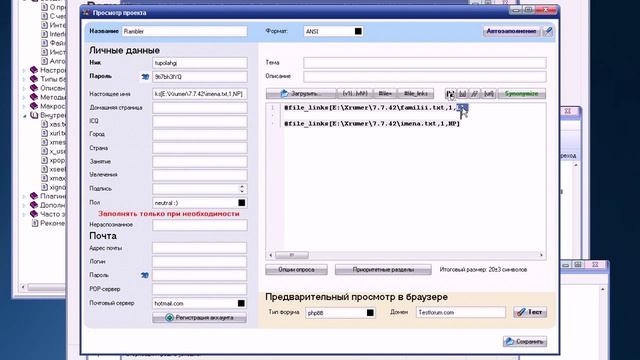This screenshot has height=360, width=640.
Task: Expand the Часто з… tree node
Action: click(24, 214)
